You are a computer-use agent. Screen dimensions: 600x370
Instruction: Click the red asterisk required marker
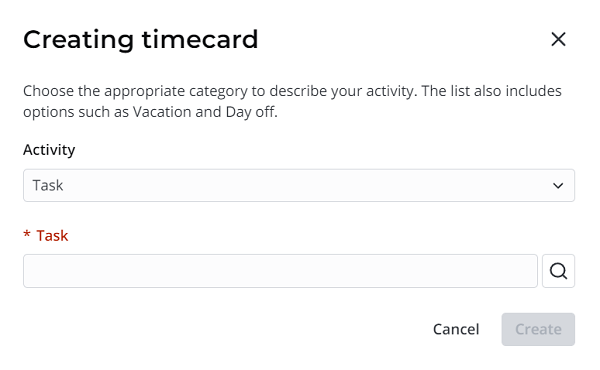27,234
